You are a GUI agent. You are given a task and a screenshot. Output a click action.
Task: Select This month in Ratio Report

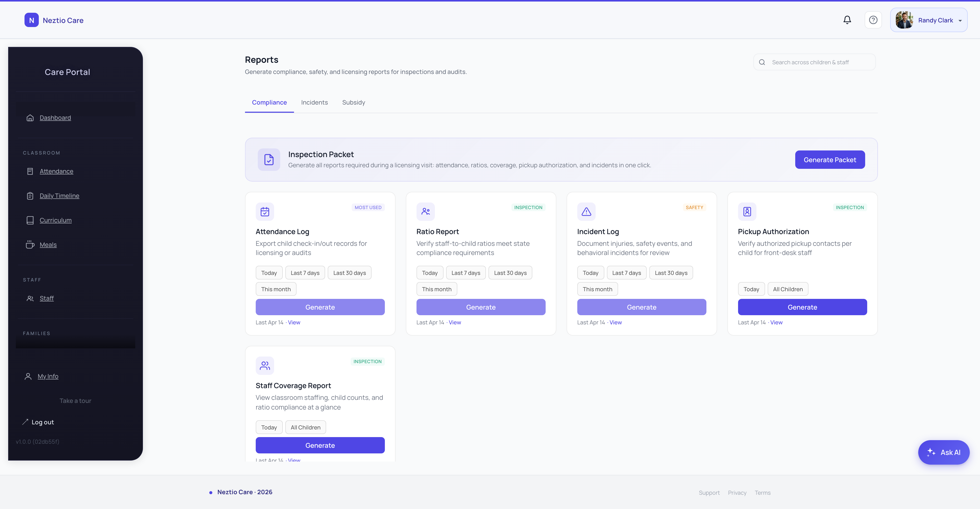[437, 289]
